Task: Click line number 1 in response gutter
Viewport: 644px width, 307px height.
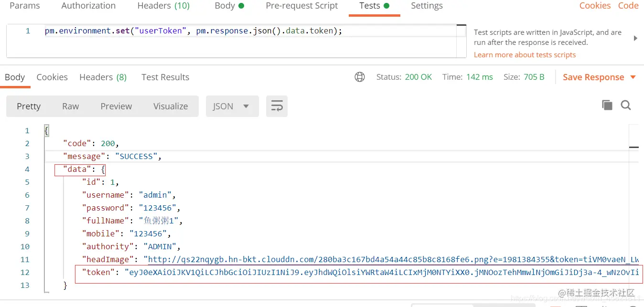Action: (x=27, y=131)
